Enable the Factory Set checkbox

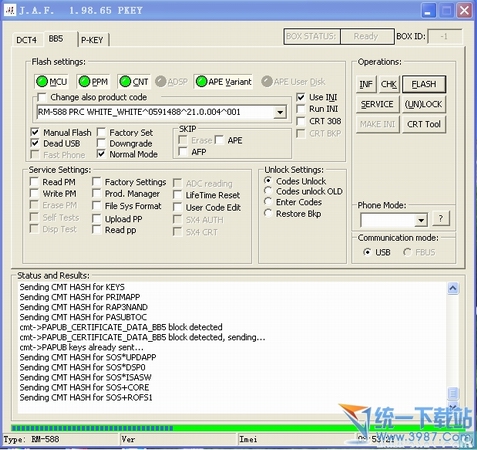(101, 132)
